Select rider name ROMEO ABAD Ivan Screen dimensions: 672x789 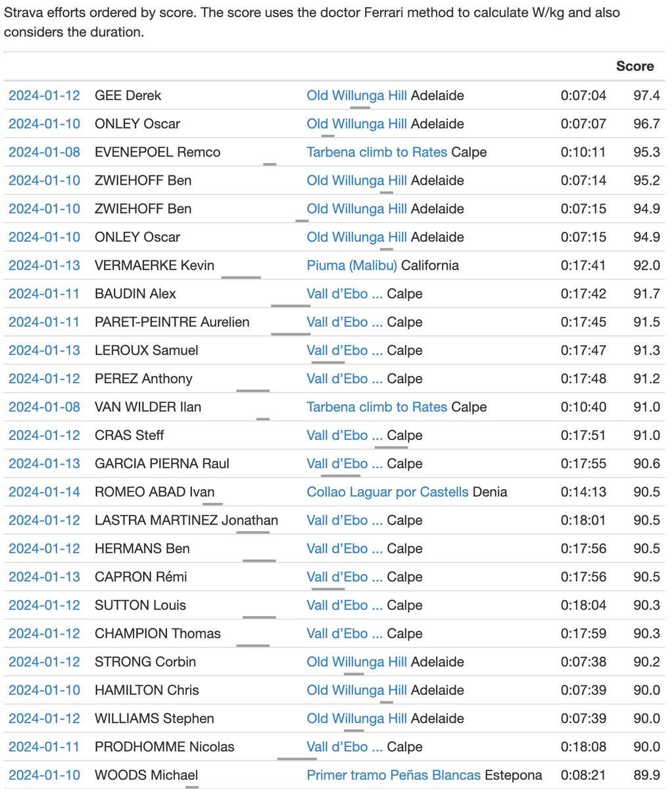pos(155,492)
